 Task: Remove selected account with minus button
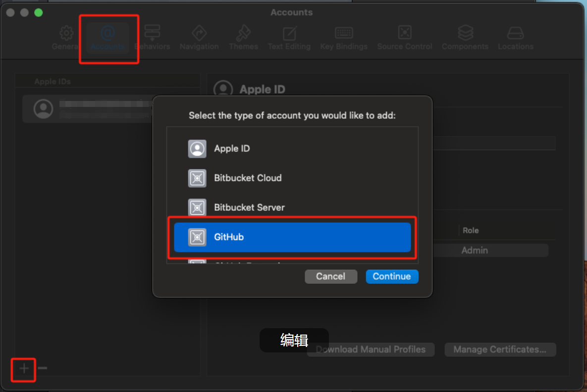(x=43, y=368)
